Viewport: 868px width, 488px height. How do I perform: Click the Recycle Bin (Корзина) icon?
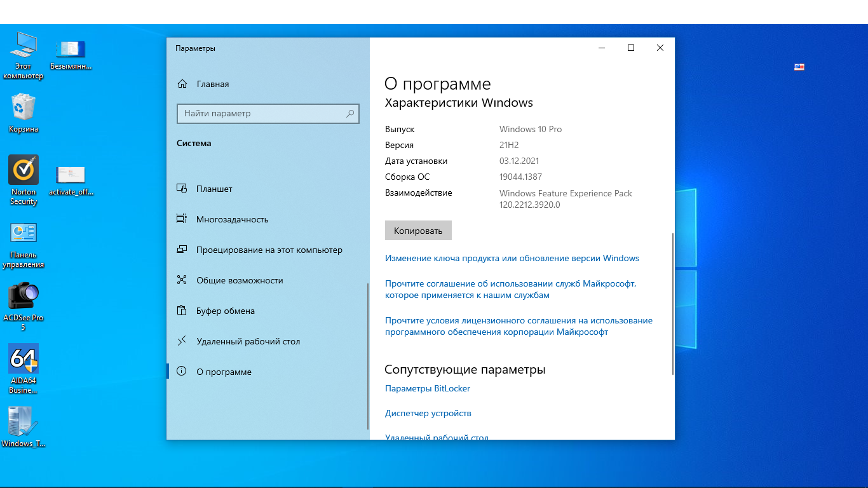coord(24,107)
